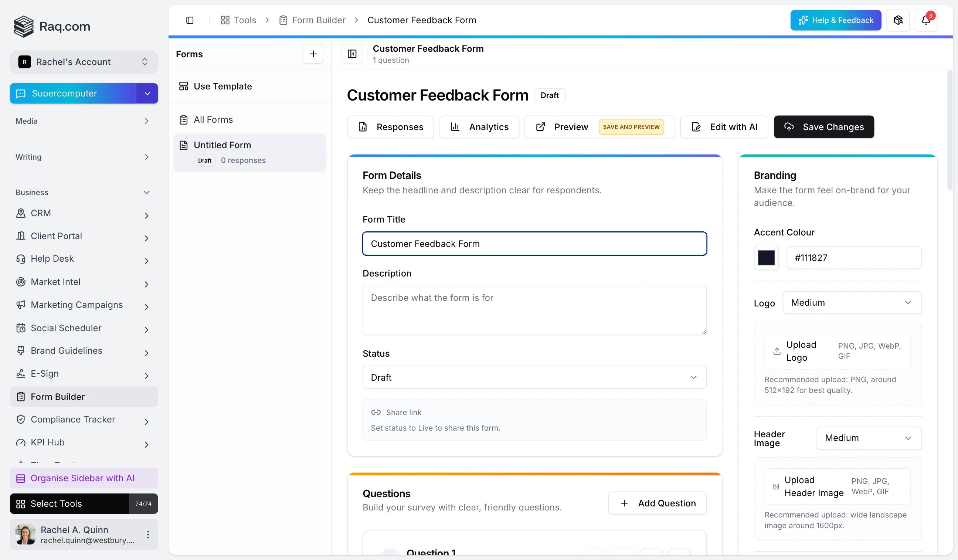This screenshot has width=958, height=560.
Task: Open the Responses tab
Action: pyautogui.click(x=390, y=127)
